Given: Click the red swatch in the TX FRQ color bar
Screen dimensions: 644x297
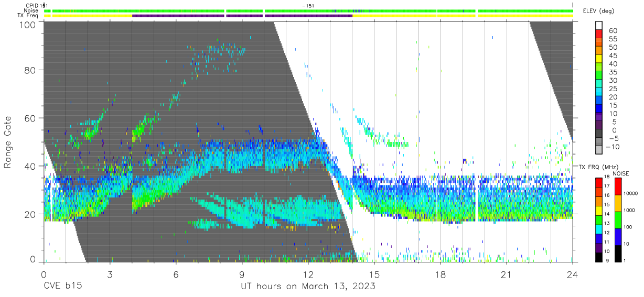Looking at the screenshot, I should 599,182.
